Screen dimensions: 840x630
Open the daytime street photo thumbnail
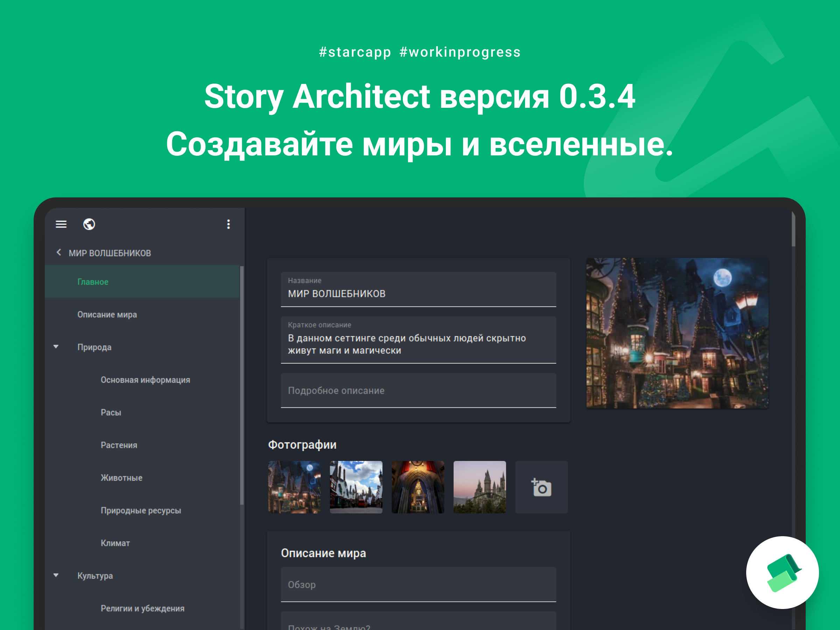point(356,487)
